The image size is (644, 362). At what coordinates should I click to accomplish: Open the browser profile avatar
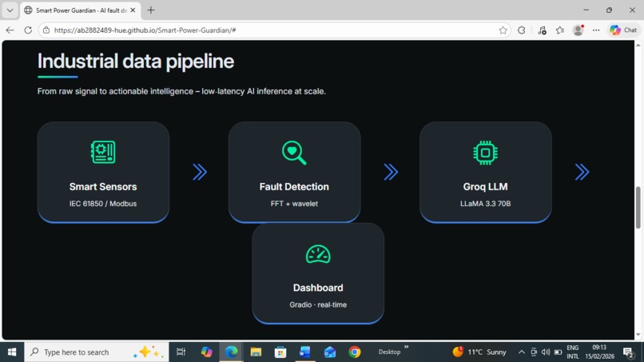point(578,30)
